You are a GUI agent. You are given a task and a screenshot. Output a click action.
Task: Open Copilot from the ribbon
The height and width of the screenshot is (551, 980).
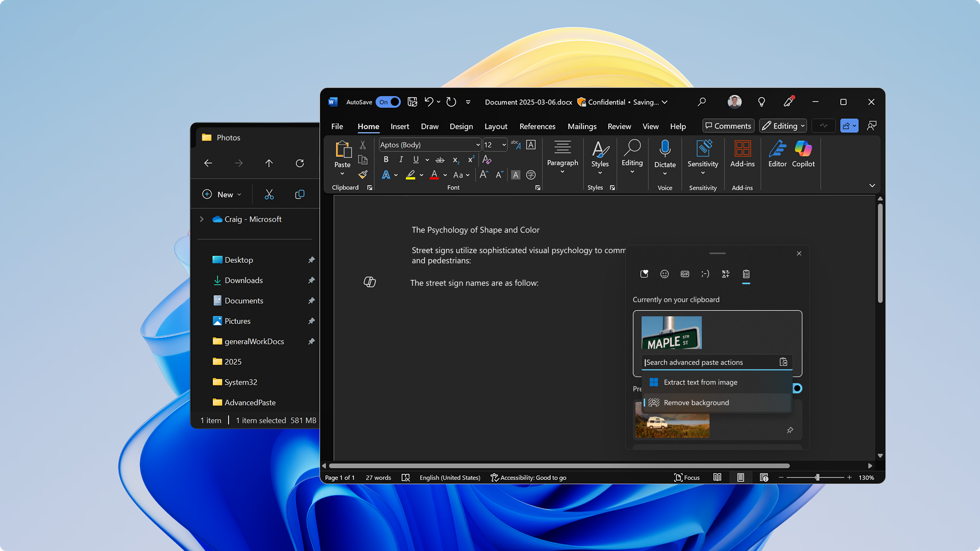coord(803,154)
